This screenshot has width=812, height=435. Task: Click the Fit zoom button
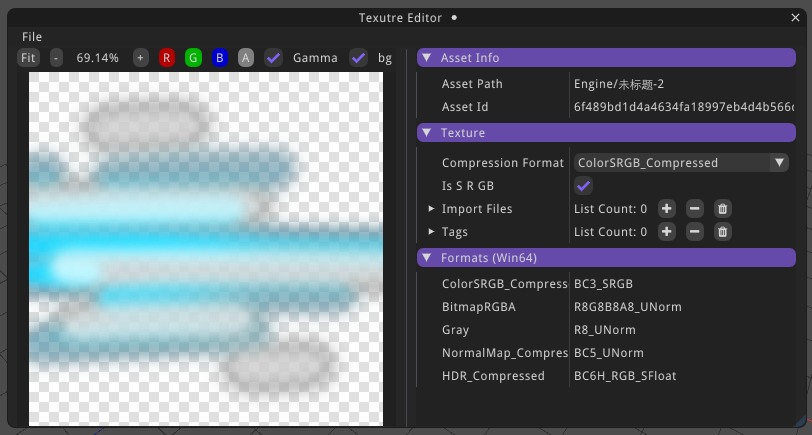click(x=28, y=57)
